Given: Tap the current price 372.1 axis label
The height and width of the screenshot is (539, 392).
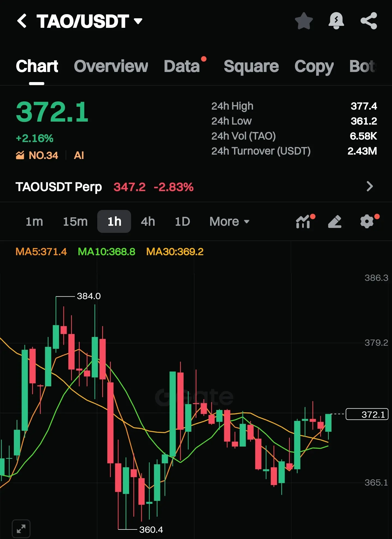Looking at the screenshot, I should coord(367,414).
